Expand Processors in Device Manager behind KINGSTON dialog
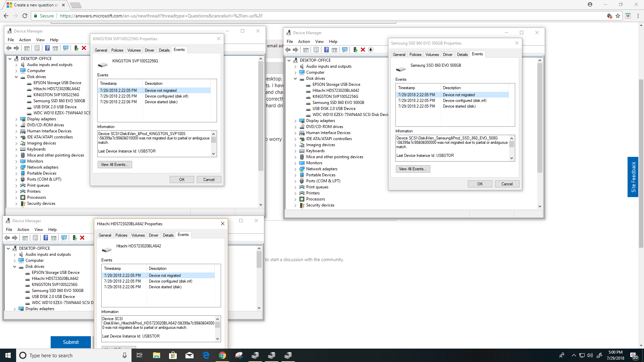 tap(16, 197)
